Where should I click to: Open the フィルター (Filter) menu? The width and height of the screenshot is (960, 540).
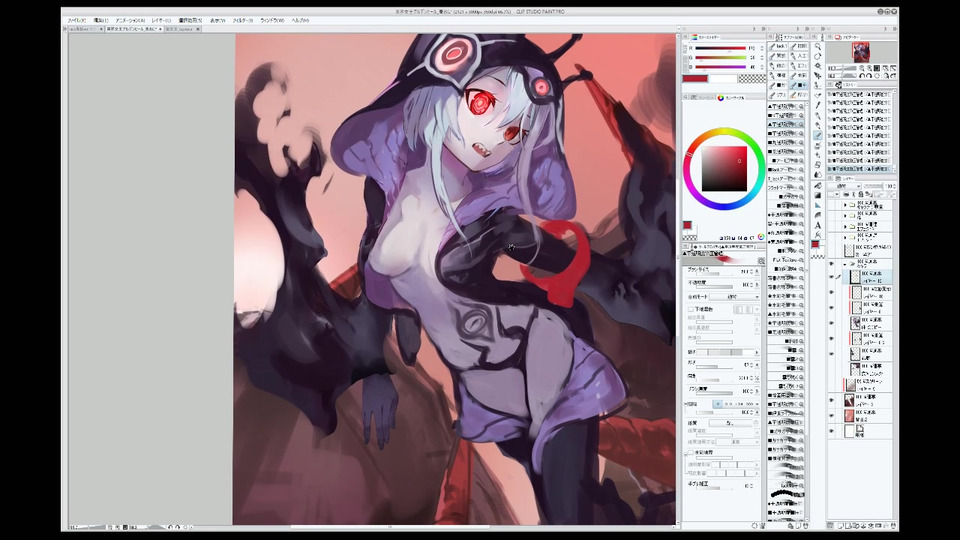pyautogui.click(x=242, y=20)
